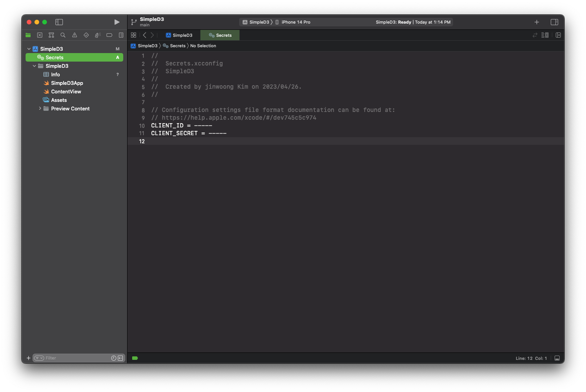This screenshot has width=586, height=392.
Task: Select the Preview Content folder row
Action: [x=74, y=108]
